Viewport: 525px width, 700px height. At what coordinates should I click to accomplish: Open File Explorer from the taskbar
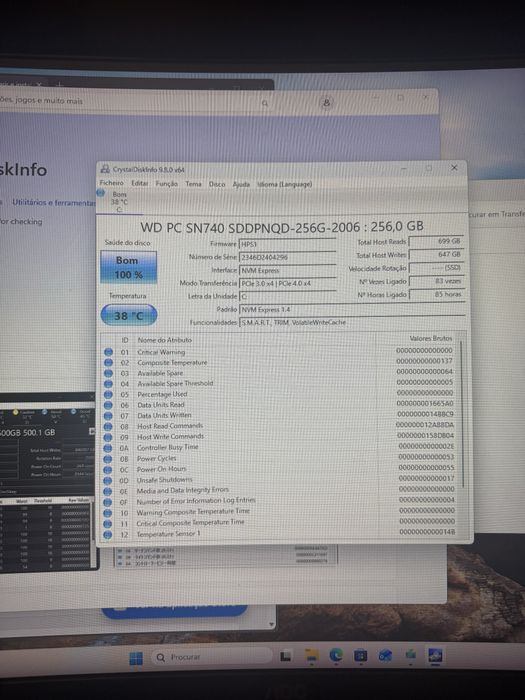(312, 655)
